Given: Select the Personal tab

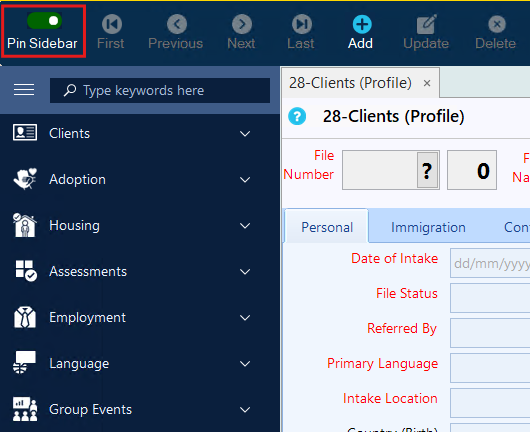Looking at the screenshot, I should [x=327, y=227].
